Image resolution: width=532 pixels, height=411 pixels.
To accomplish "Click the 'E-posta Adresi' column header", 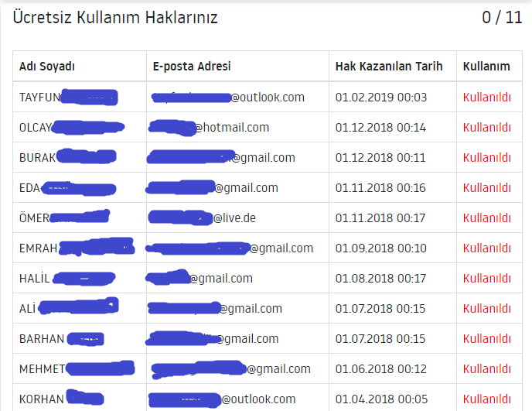I will tap(192, 67).
